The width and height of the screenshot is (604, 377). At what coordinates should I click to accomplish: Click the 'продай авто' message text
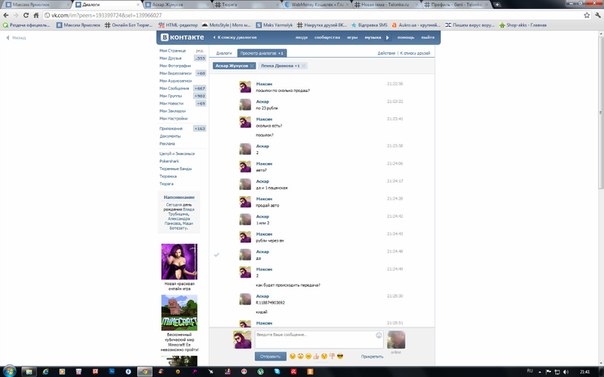[x=267, y=206]
